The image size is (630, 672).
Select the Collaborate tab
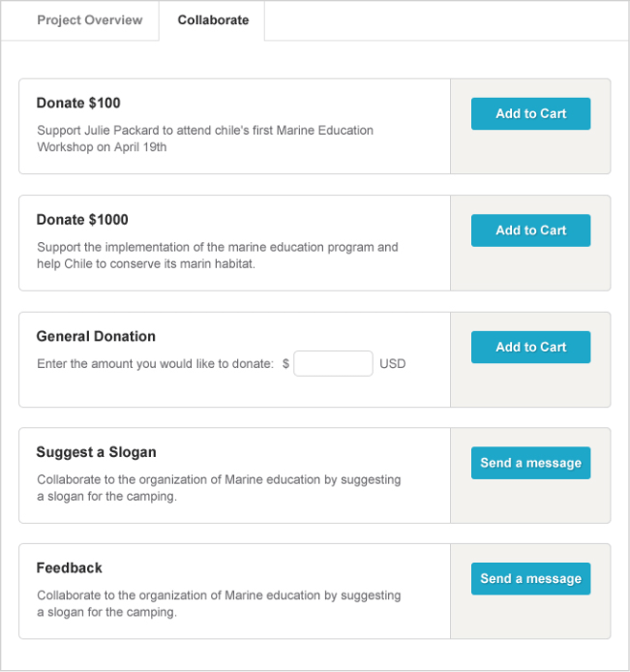click(213, 20)
